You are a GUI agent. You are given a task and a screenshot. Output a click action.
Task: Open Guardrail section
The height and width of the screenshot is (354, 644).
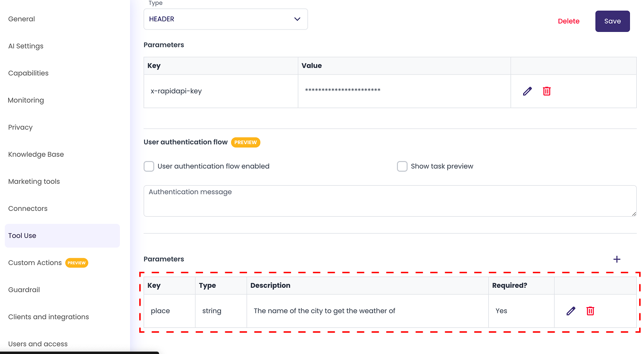tap(24, 290)
